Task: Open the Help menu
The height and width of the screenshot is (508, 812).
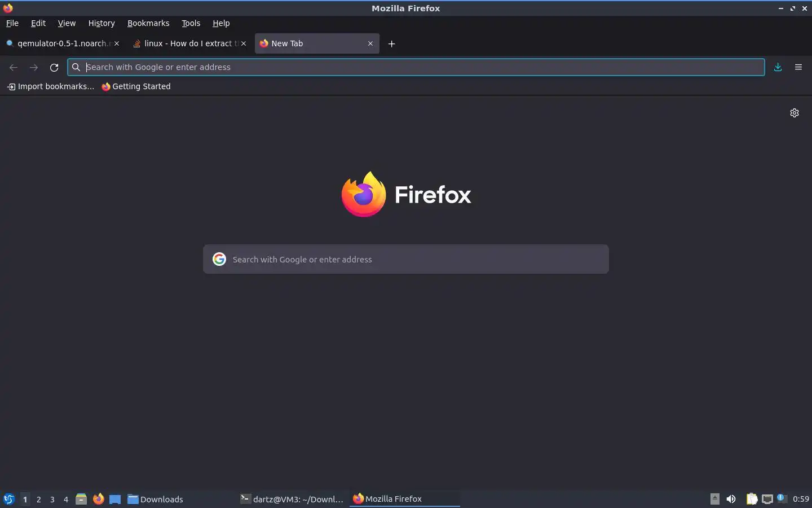Action: coord(221,23)
